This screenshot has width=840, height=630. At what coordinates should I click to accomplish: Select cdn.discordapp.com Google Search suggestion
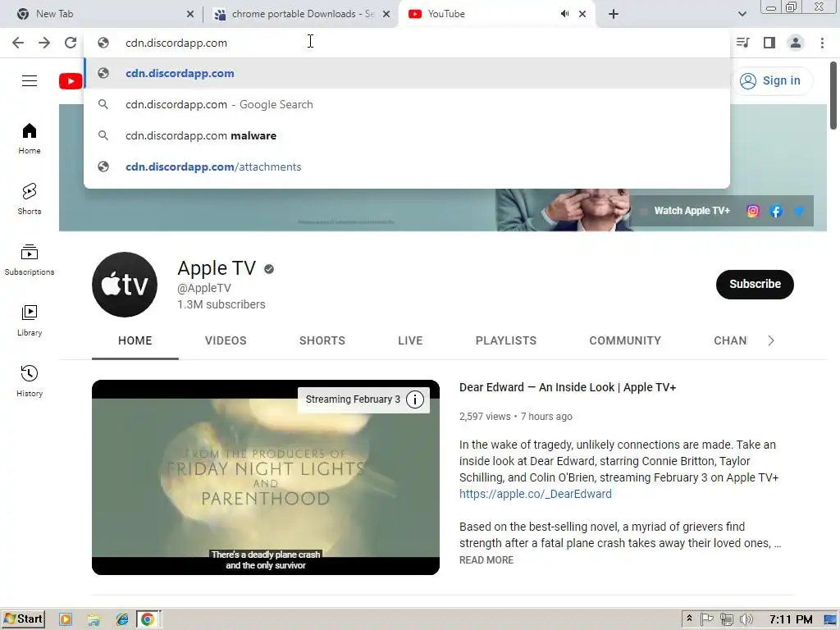407,104
